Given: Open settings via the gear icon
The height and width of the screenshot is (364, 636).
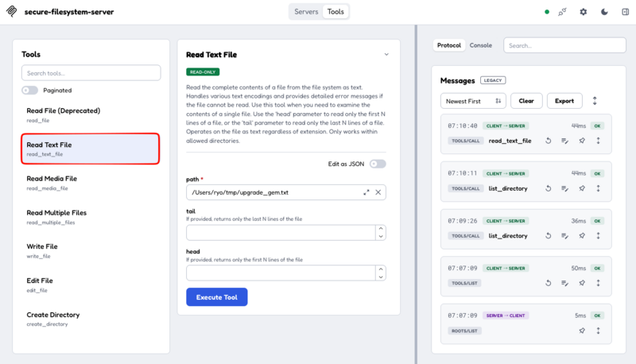Looking at the screenshot, I should 584,12.
